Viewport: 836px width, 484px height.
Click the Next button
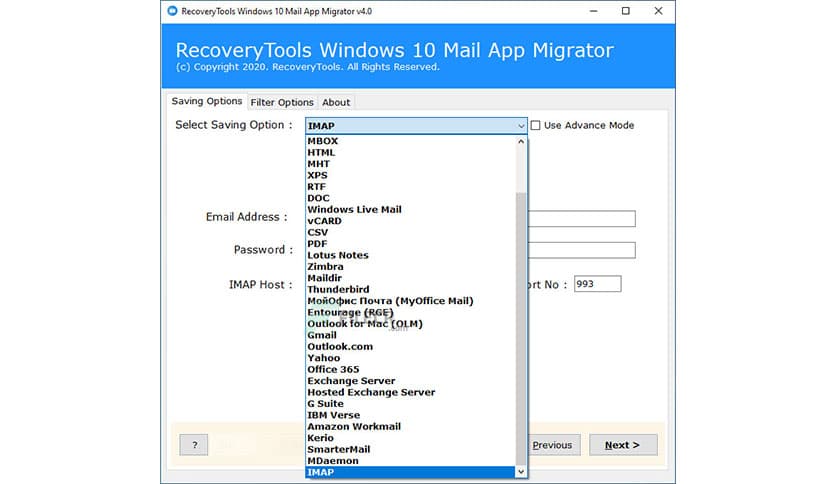click(623, 445)
